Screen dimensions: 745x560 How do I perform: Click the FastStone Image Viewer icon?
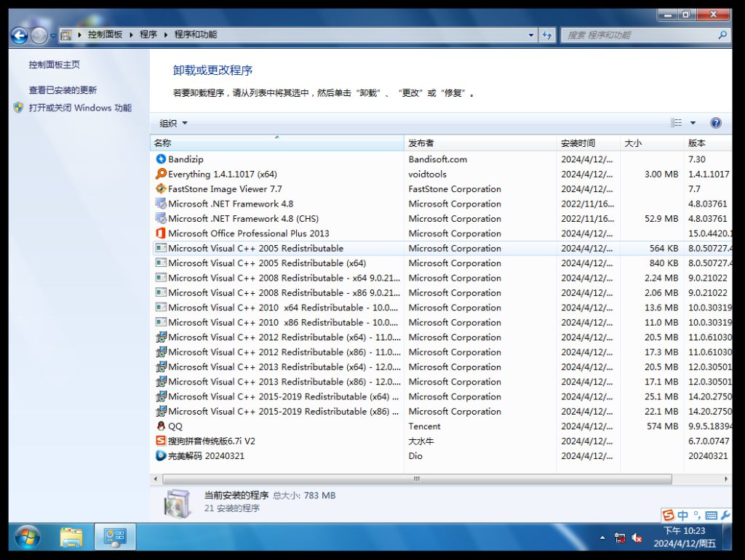(161, 189)
